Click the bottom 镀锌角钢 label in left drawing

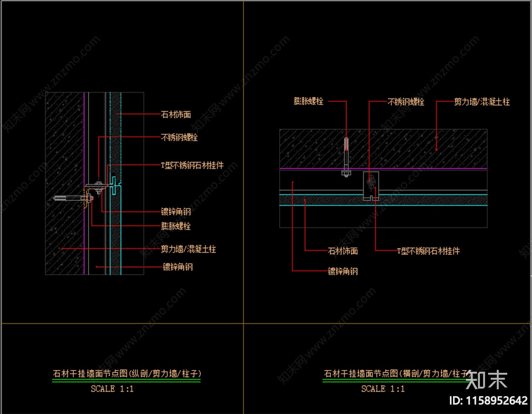point(178,267)
